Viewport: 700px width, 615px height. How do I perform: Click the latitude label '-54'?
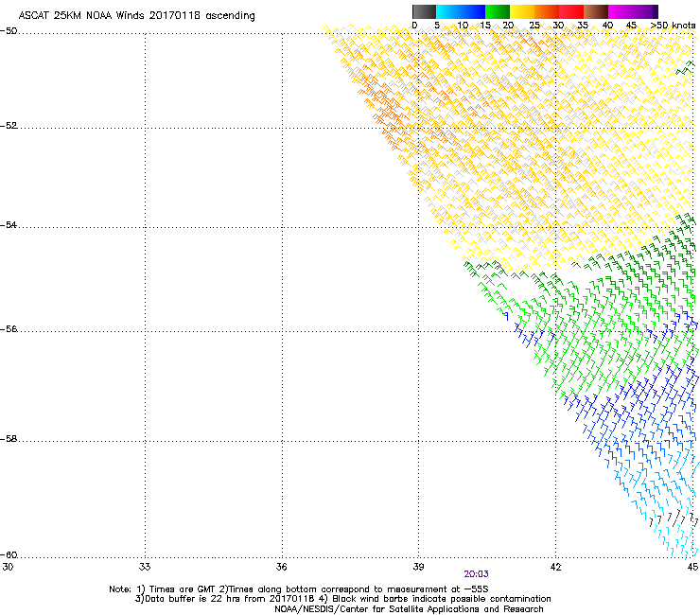point(9,225)
